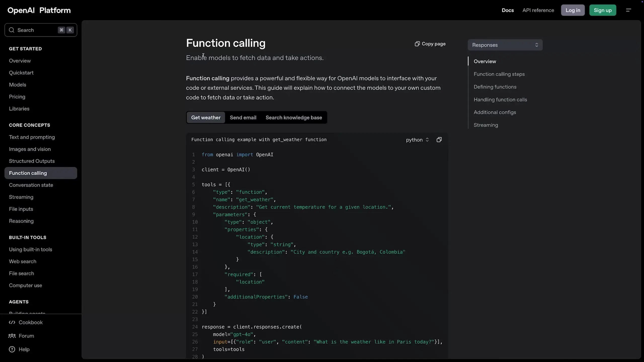644x362 pixels.
Task: Open Conversation state page
Action: 31,185
